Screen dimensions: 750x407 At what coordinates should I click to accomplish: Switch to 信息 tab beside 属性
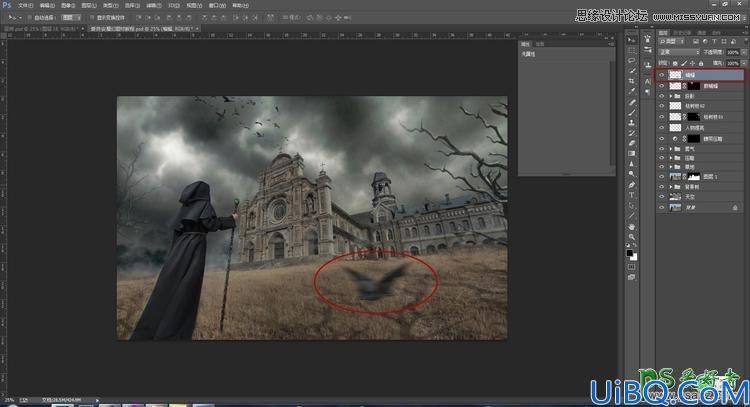540,44
